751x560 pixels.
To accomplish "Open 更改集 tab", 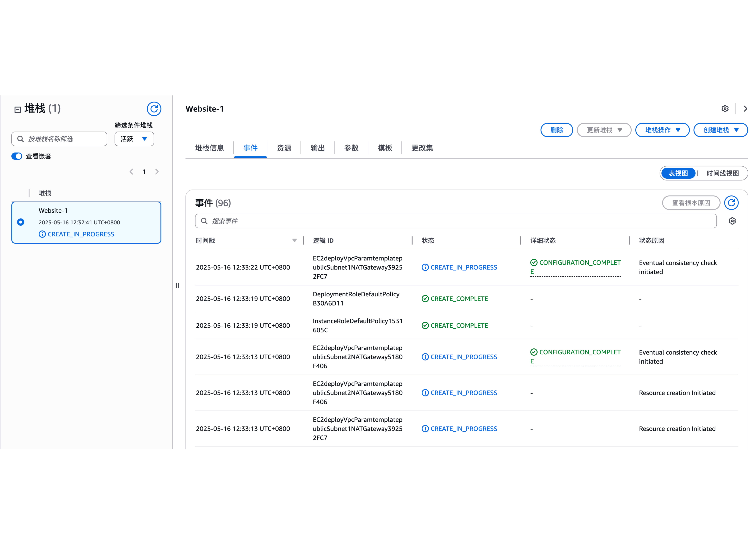I will pyautogui.click(x=422, y=148).
